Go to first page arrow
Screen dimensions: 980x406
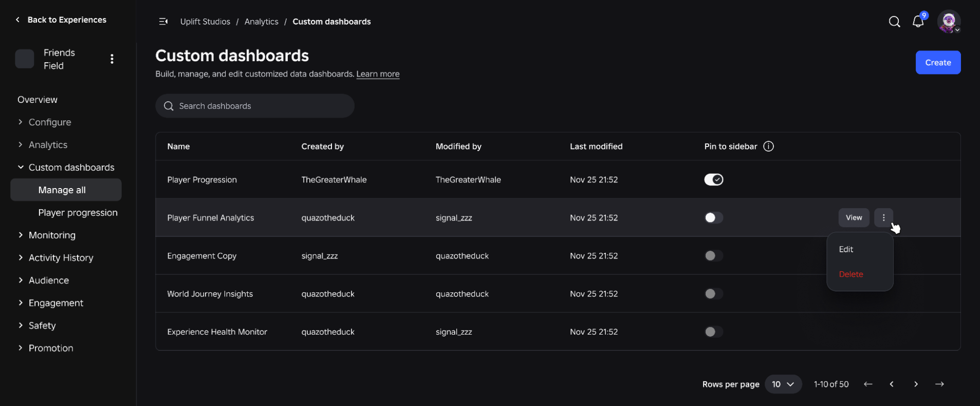click(x=868, y=384)
